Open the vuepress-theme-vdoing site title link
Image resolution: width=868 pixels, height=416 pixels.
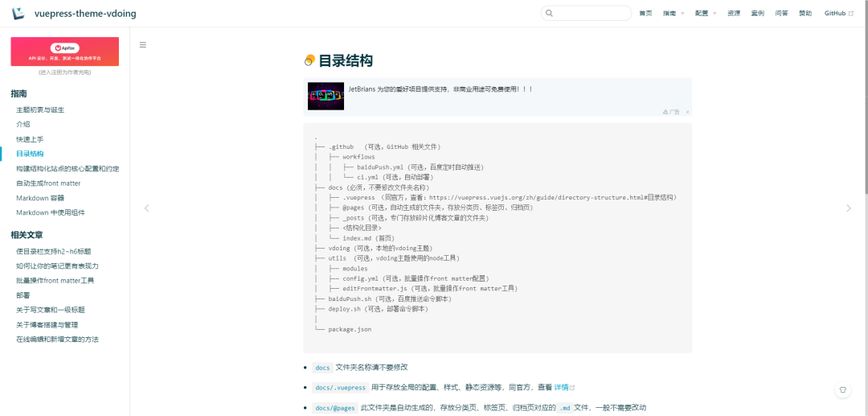coord(85,14)
